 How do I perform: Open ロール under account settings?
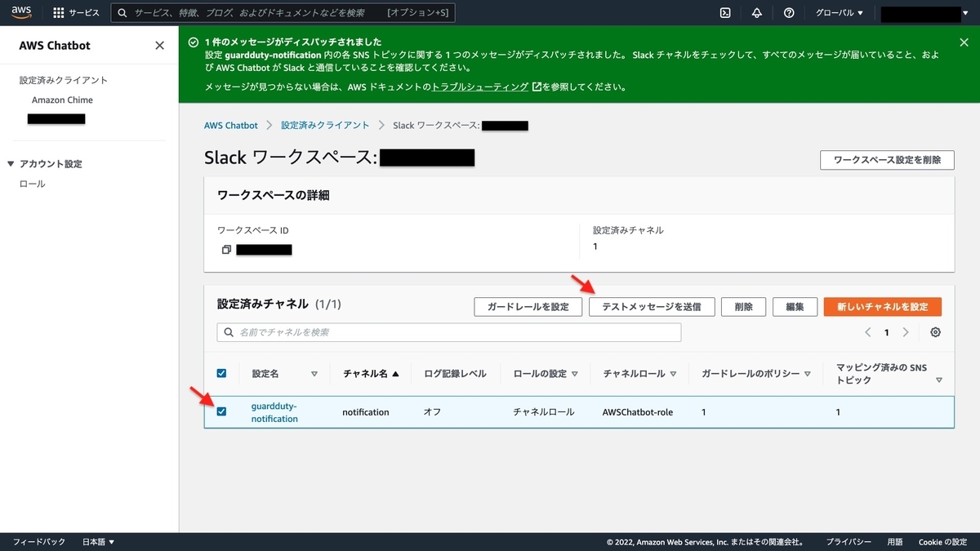[33, 184]
